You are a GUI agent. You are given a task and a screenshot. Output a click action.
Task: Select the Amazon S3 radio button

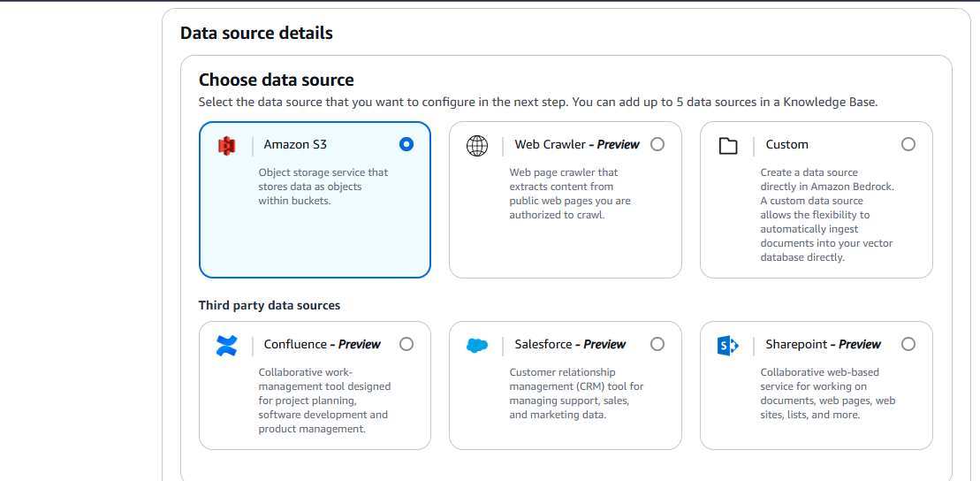coord(406,144)
